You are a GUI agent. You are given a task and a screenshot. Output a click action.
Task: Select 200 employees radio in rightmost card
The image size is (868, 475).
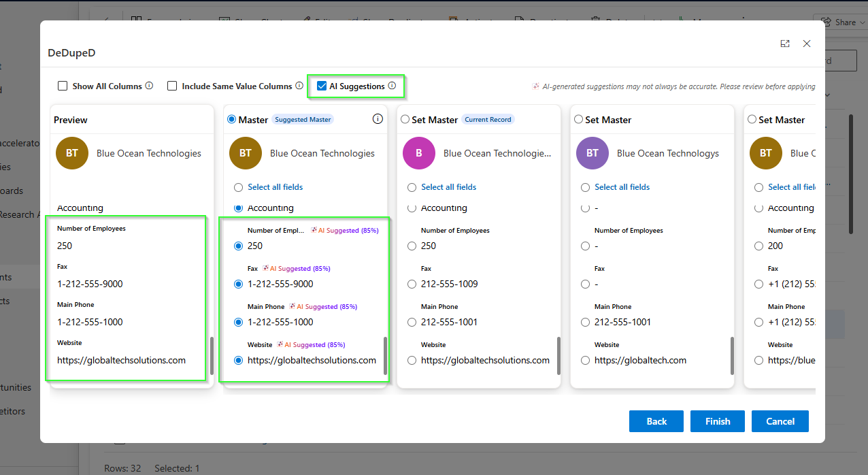pos(758,246)
